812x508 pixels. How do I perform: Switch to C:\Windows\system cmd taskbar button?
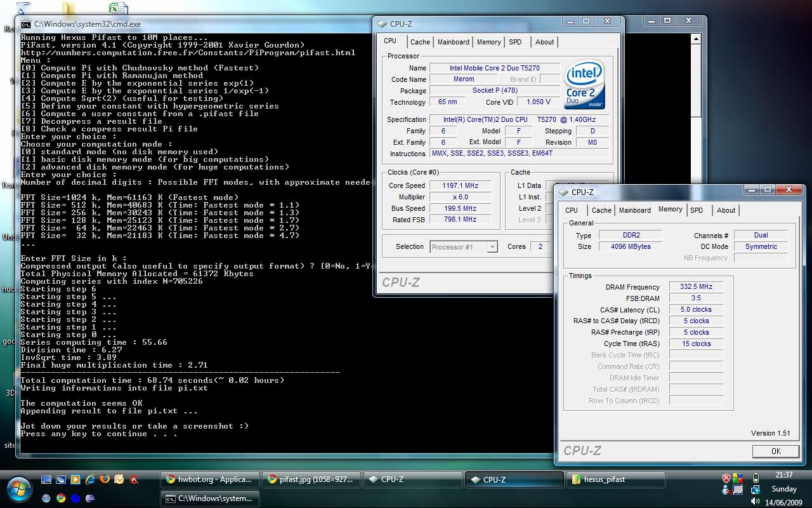pos(210,498)
